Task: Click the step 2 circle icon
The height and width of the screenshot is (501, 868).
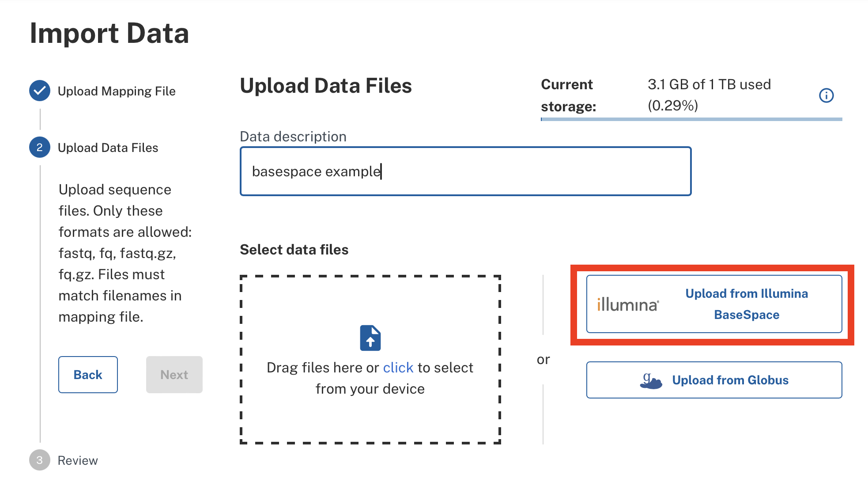Action: click(40, 147)
